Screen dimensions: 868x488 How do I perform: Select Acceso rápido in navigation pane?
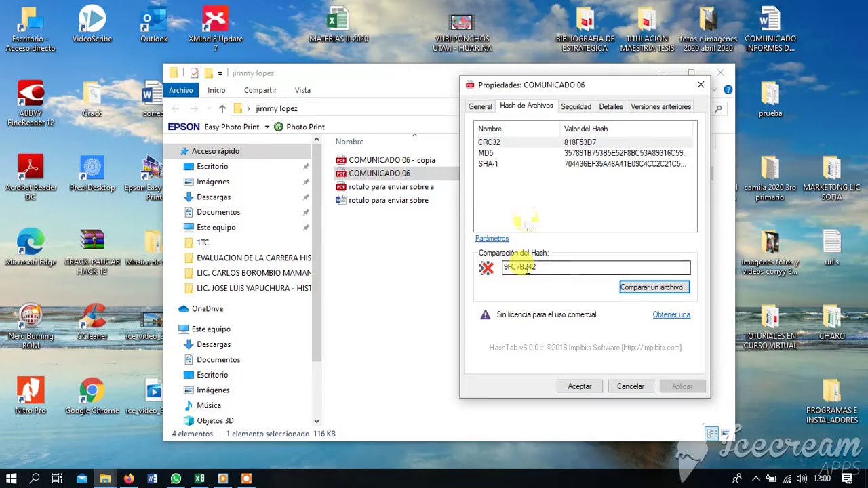point(215,151)
